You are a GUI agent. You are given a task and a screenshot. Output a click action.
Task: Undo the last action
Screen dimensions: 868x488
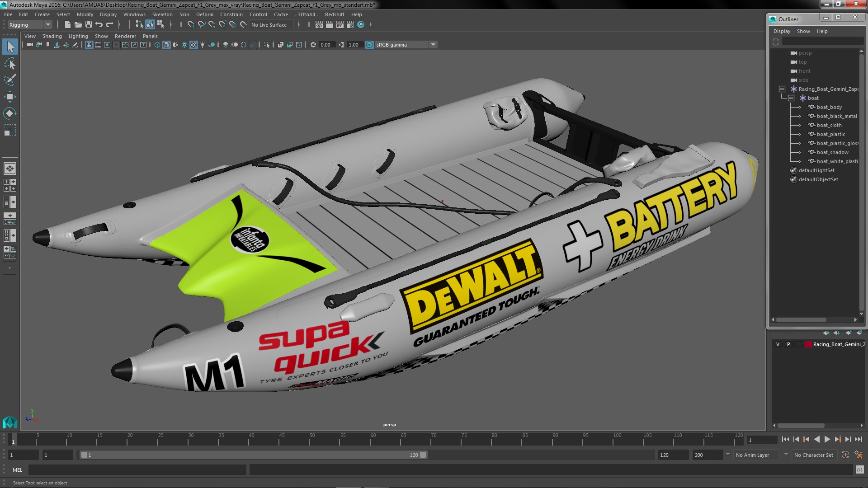coord(99,25)
